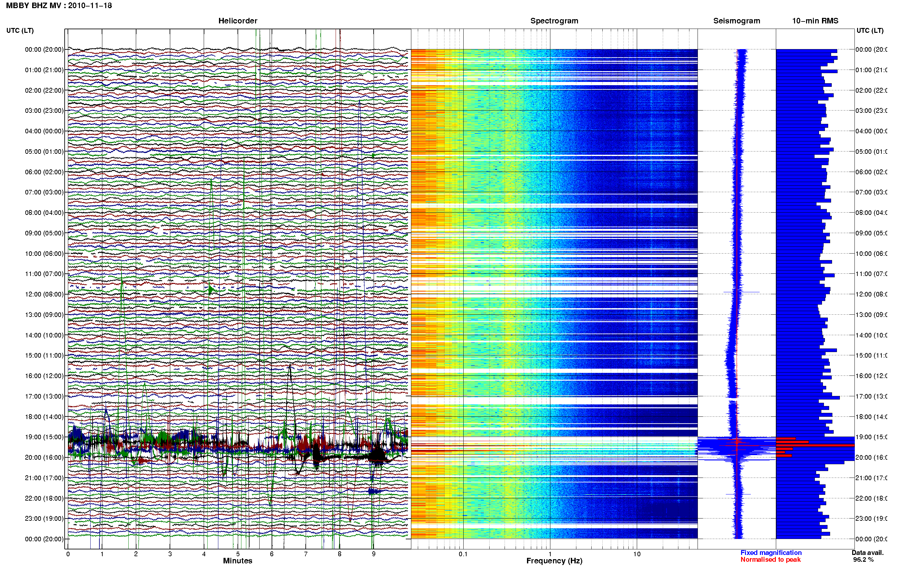Click the left '22:00 (18:00)' time label

(44, 498)
